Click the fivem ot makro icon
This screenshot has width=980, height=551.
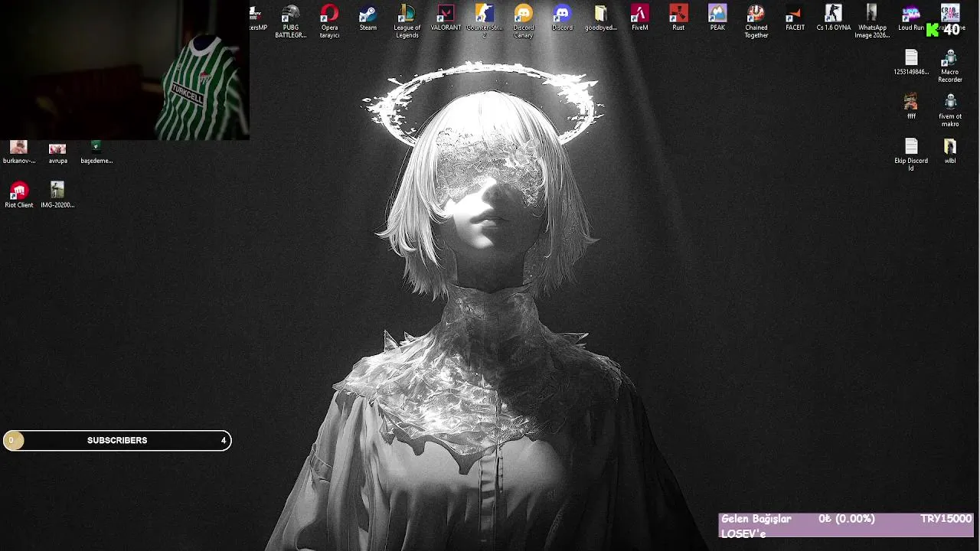click(950, 109)
